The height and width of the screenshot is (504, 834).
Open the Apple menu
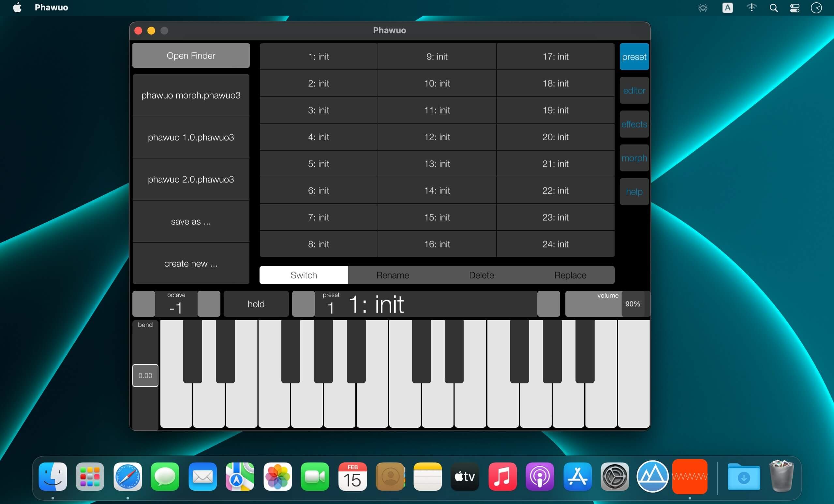pos(17,7)
